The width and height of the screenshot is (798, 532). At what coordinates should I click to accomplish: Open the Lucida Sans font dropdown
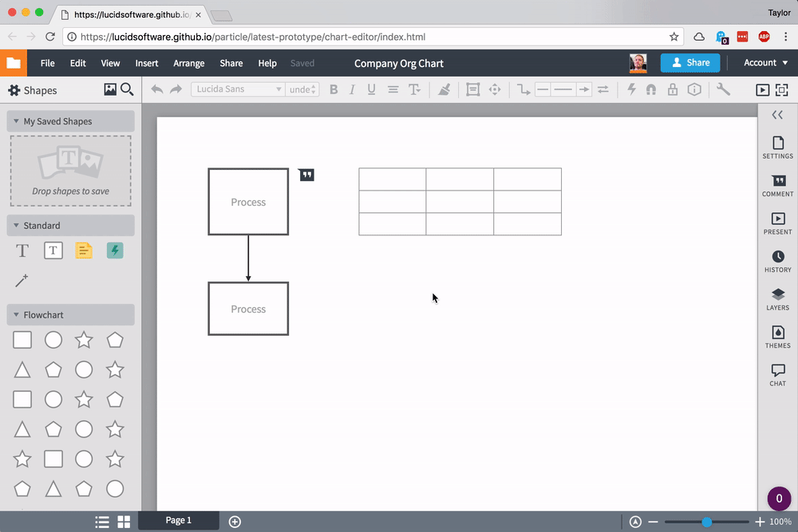point(238,89)
